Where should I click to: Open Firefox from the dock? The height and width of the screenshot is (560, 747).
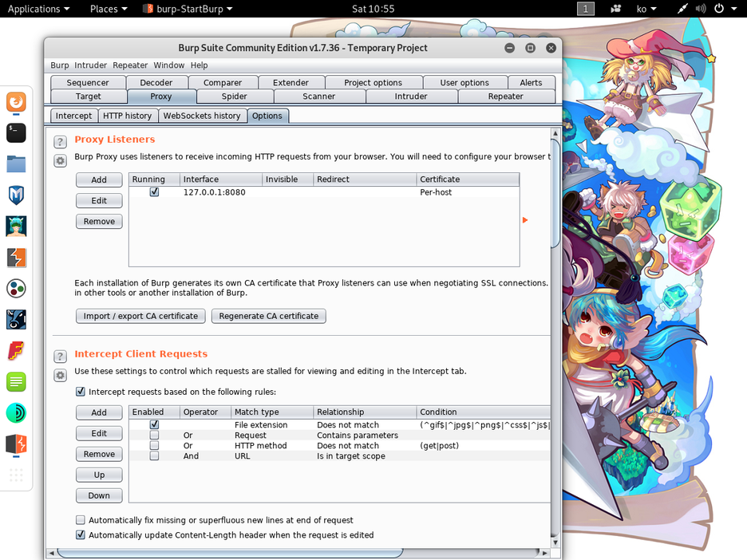[16, 102]
